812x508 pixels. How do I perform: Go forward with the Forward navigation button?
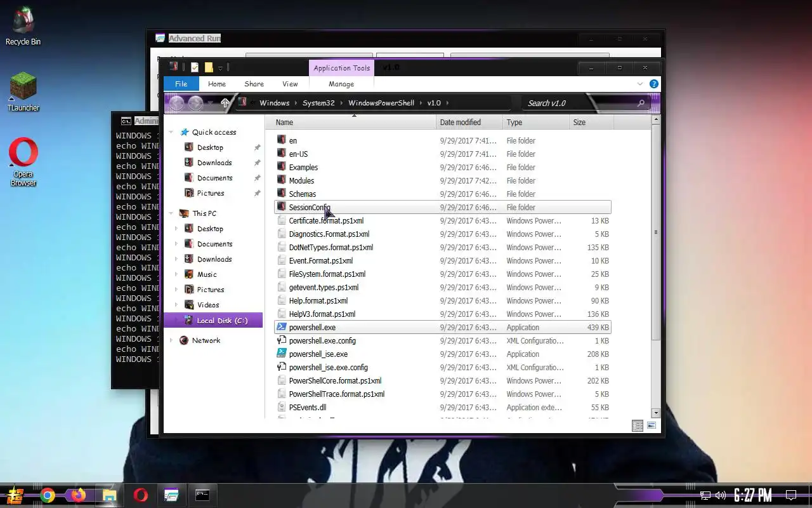[x=195, y=103]
